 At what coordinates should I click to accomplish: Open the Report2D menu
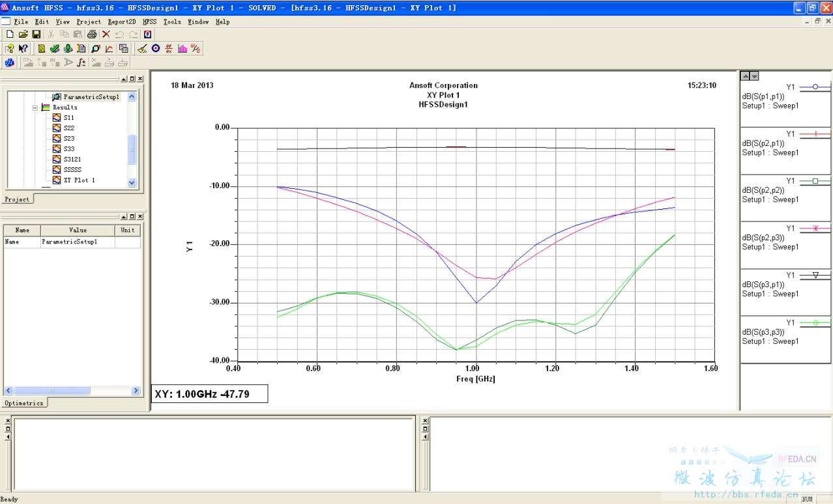tap(122, 21)
